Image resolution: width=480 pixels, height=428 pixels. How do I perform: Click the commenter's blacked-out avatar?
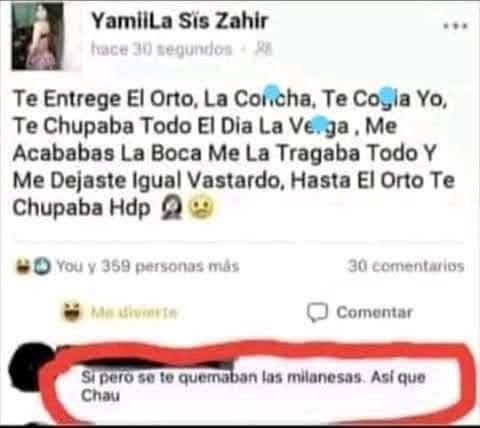(x=31, y=366)
